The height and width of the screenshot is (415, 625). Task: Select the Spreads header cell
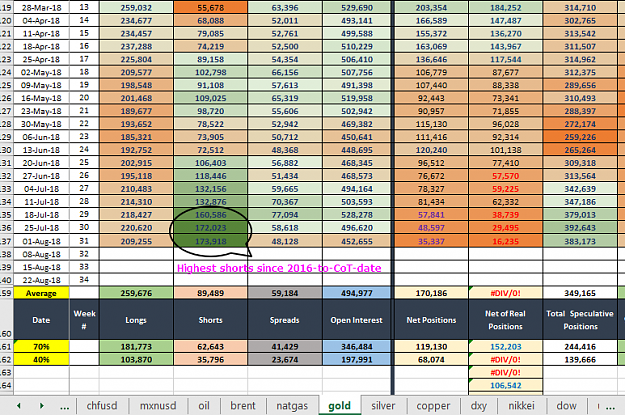[x=285, y=320]
